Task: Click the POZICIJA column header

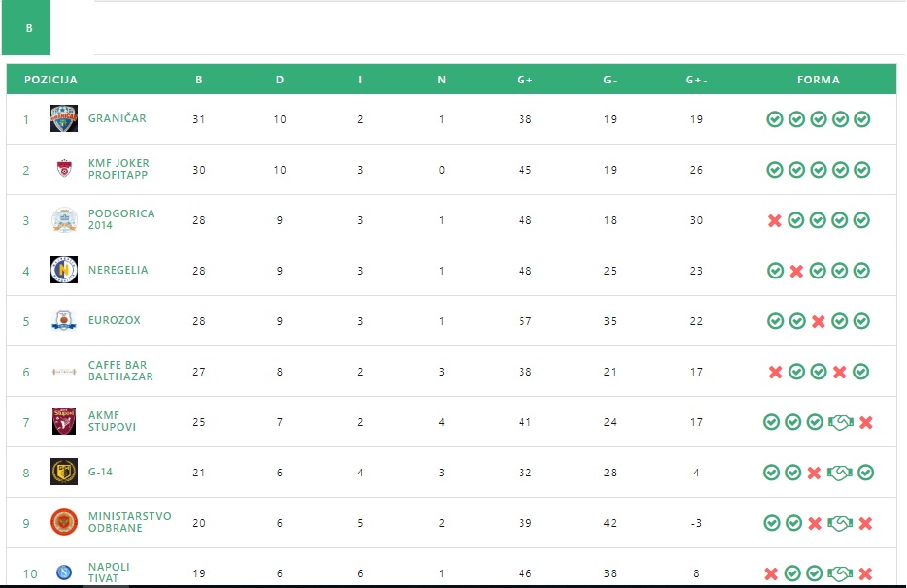Action: [x=50, y=80]
